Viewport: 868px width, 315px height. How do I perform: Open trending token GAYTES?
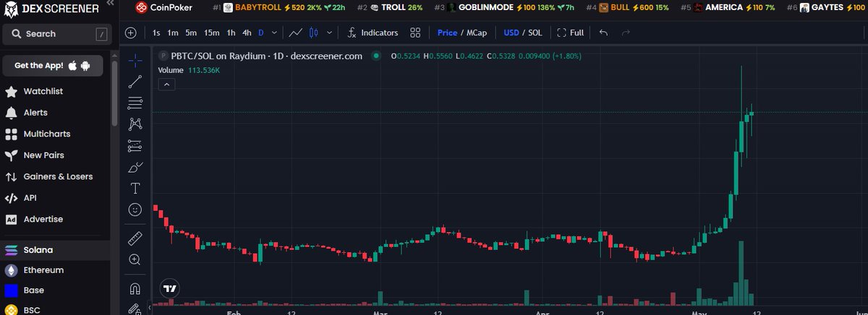point(825,7)
